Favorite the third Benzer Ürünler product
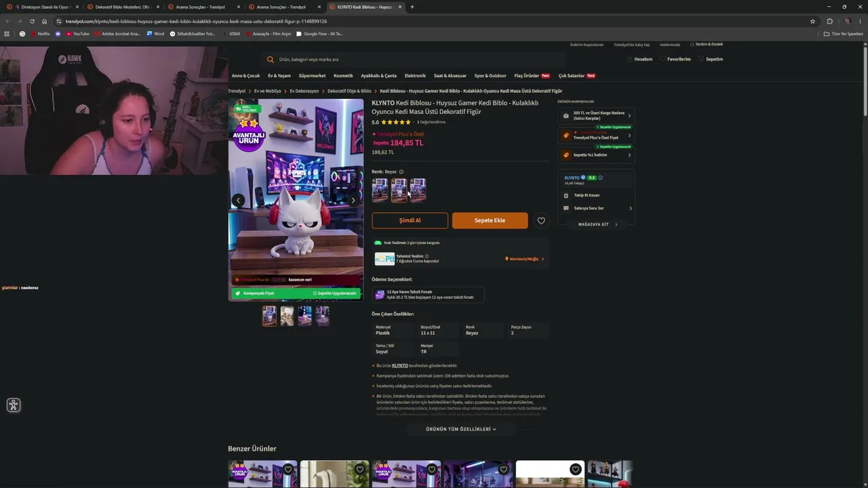This screenshot has height=488, width=868. click(431, 469)
